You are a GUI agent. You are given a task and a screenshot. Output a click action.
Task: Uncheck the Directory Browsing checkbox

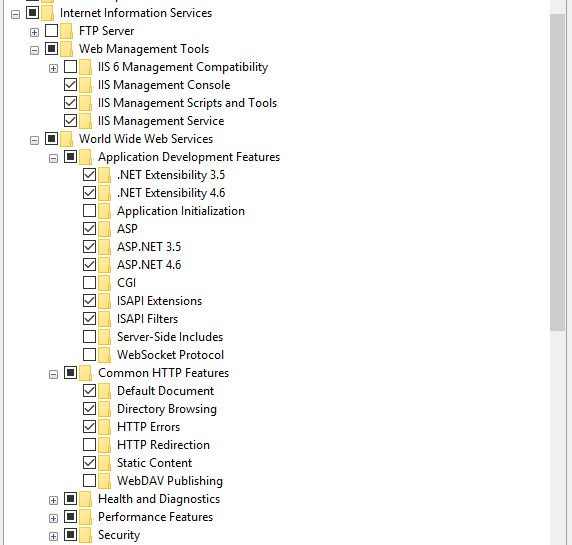coord(89,409)
